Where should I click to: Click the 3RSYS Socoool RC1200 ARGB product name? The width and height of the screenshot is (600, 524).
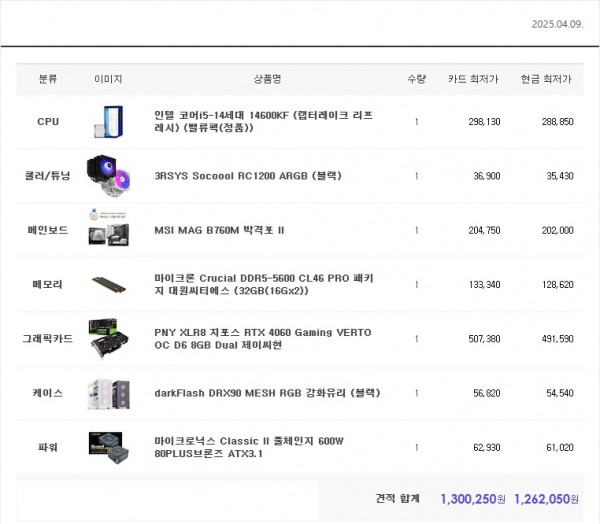click(x=248, y=176)
